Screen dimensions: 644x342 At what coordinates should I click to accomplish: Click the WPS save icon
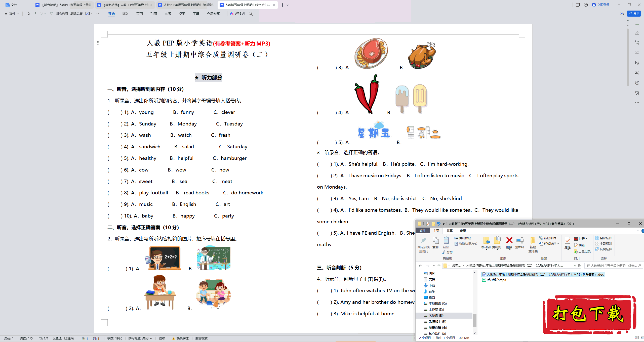point(28,14)
